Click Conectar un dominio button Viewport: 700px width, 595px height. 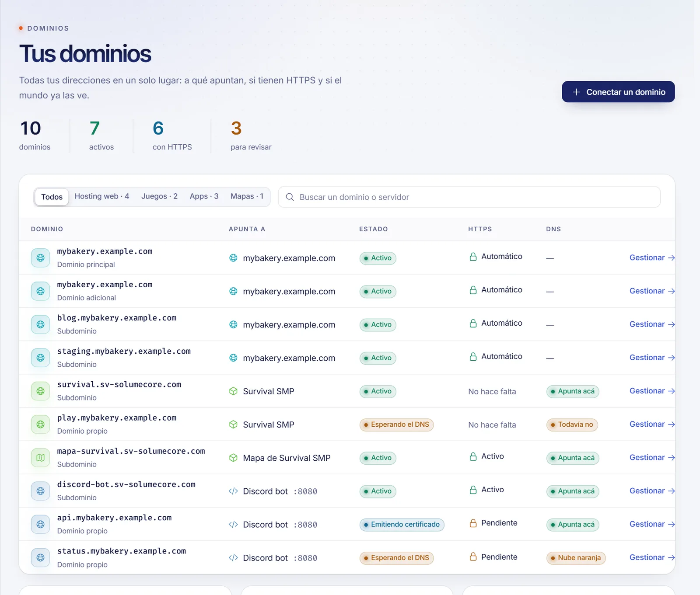pos(618,92)
